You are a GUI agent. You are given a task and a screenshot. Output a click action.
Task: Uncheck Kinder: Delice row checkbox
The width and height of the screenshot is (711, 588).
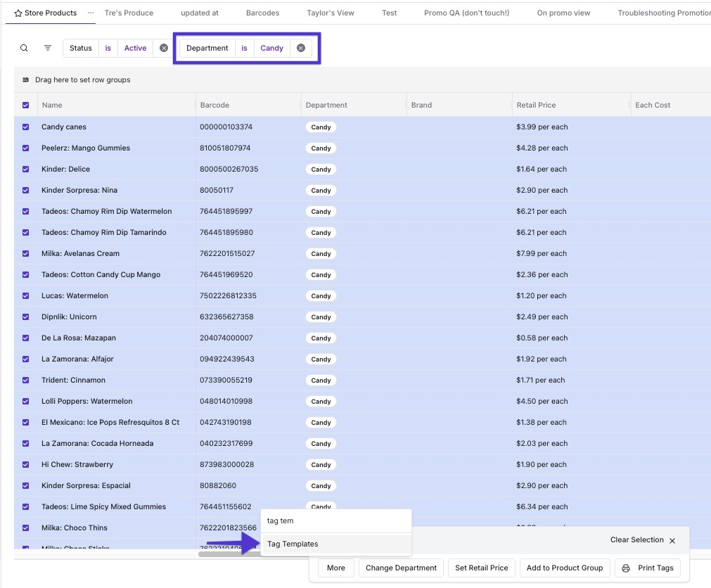pos(26,169)
